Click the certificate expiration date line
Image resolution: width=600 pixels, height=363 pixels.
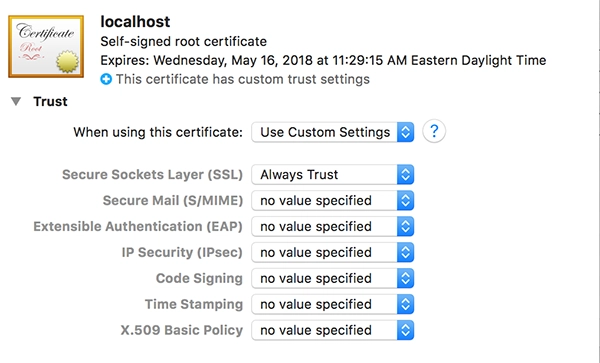323,60
